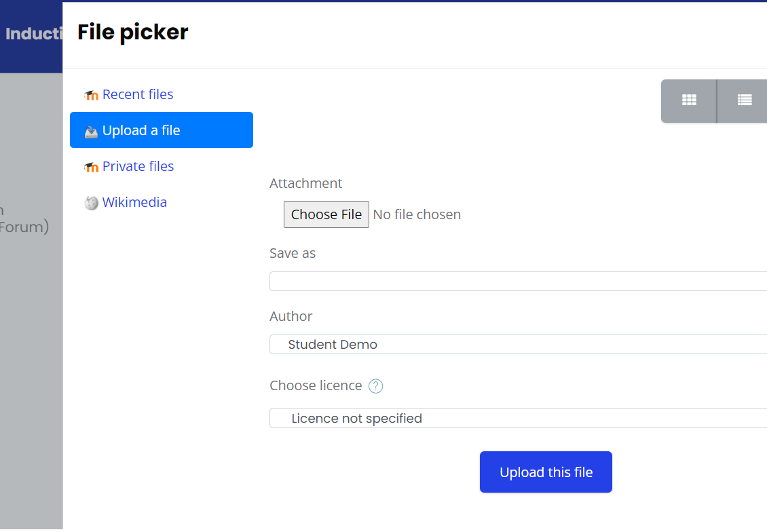Viewport: 767px width, 532px height.
Task: Switch to list details view
Action: coord(744,100)
